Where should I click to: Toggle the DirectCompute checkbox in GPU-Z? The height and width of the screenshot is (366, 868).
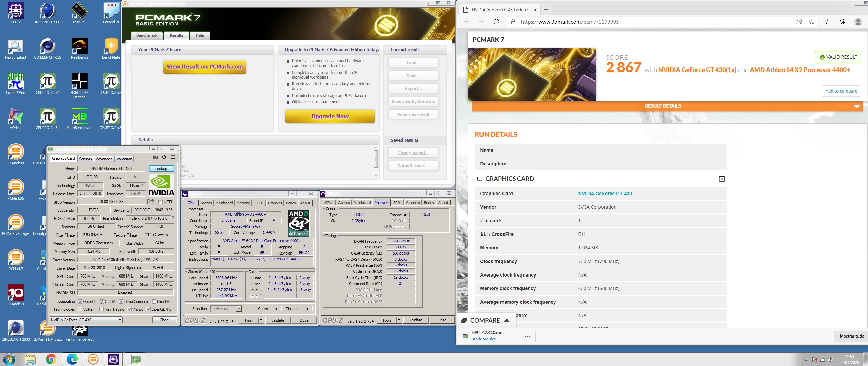point(121,302)
